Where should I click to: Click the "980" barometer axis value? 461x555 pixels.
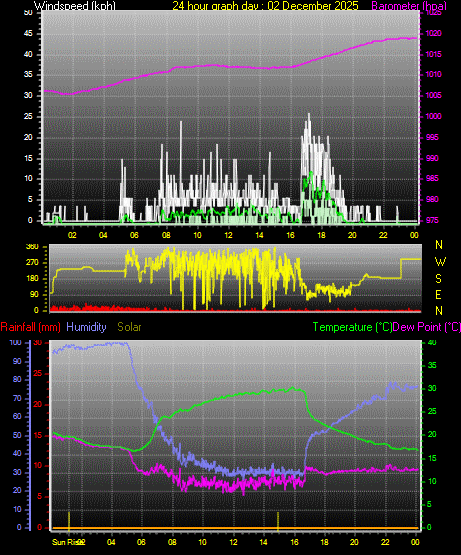pos(432,199)
